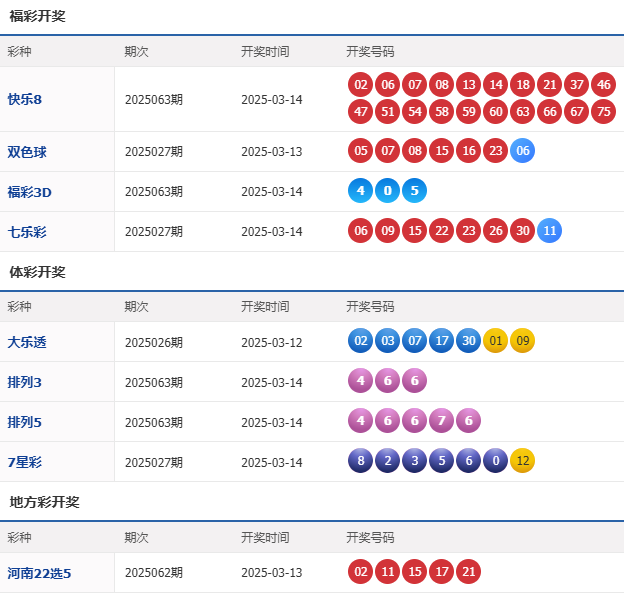The image size is (624, 593).
Task: Click the date 2025-03-14 in the 福彩3D row
Action: coord(272,192)
